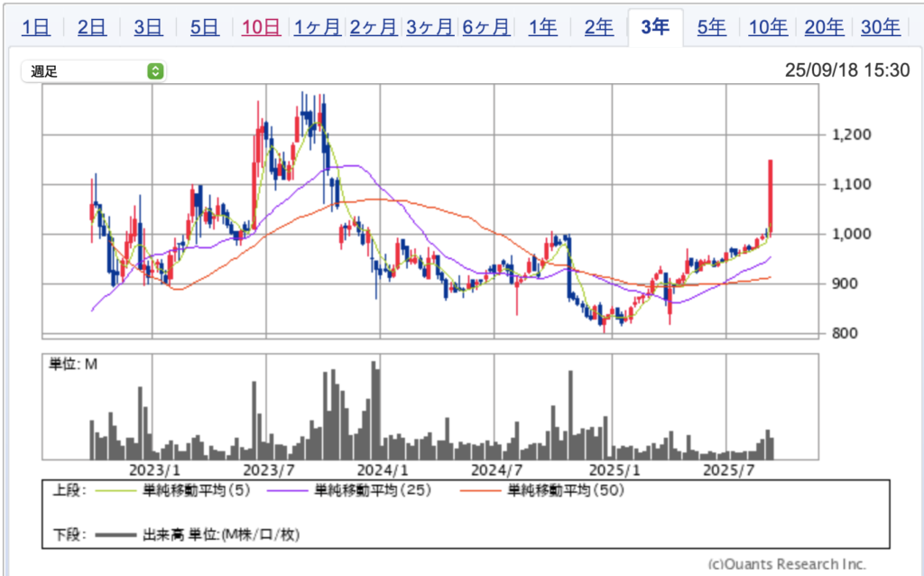The width and height of the screenshot is (924, 576).
Task: Select the 2日 period tab
Action: point(92,27)
